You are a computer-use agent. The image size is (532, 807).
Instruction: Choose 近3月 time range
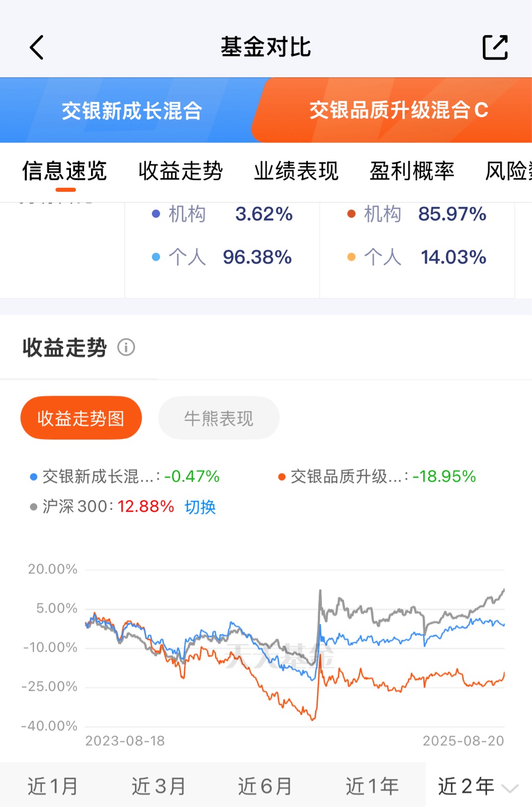(159, 786)
